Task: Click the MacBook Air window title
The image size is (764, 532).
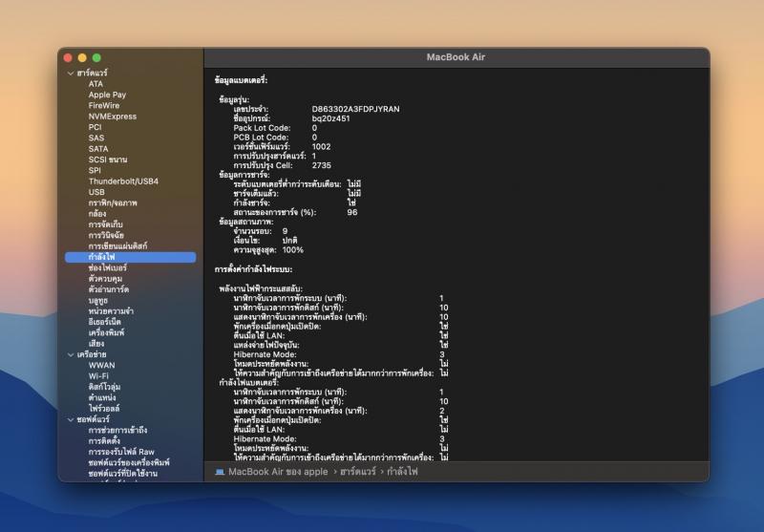Action: coord(456,57)
